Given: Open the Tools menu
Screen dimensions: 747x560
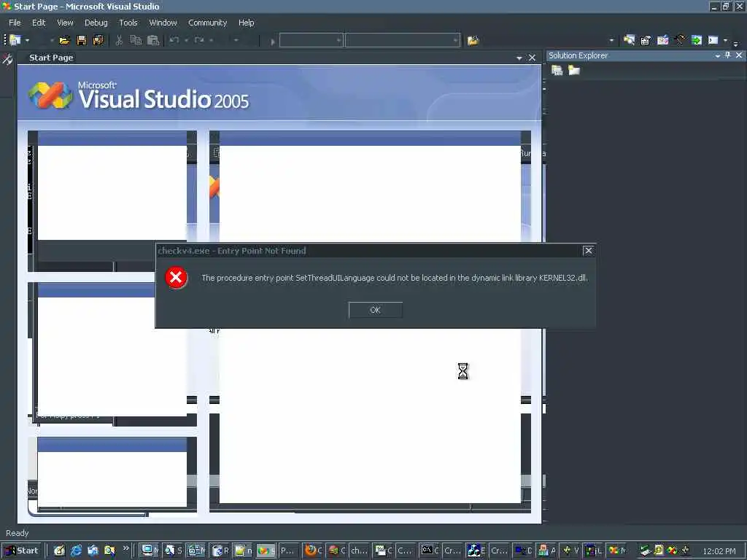Looking at the screenshot, I should 128,23.
